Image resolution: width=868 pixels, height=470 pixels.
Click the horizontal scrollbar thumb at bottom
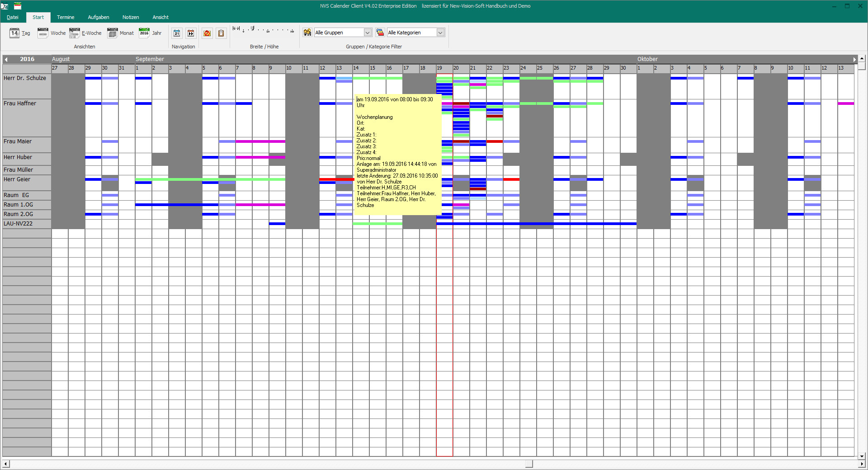coord(529,464)
